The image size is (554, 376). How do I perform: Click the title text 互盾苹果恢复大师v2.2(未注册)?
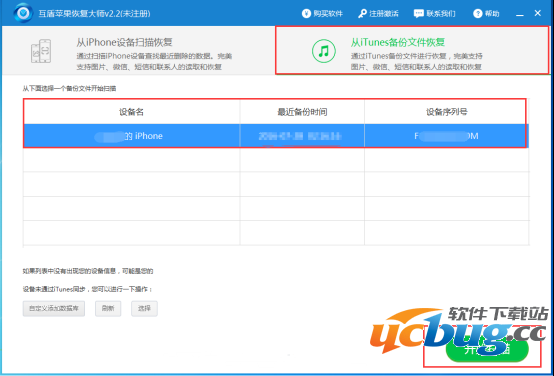click(x=94, y=14)
